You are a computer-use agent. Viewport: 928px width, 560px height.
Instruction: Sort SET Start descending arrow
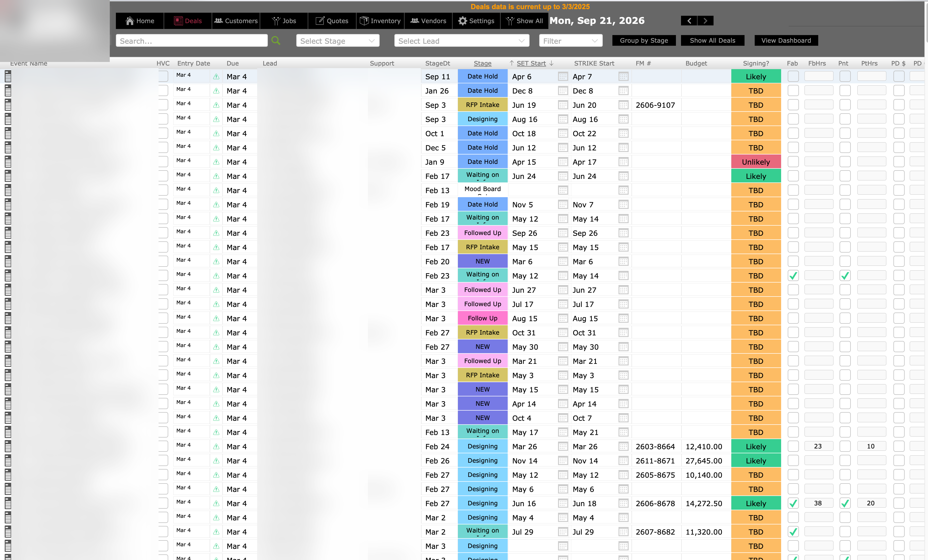point(551,63)
